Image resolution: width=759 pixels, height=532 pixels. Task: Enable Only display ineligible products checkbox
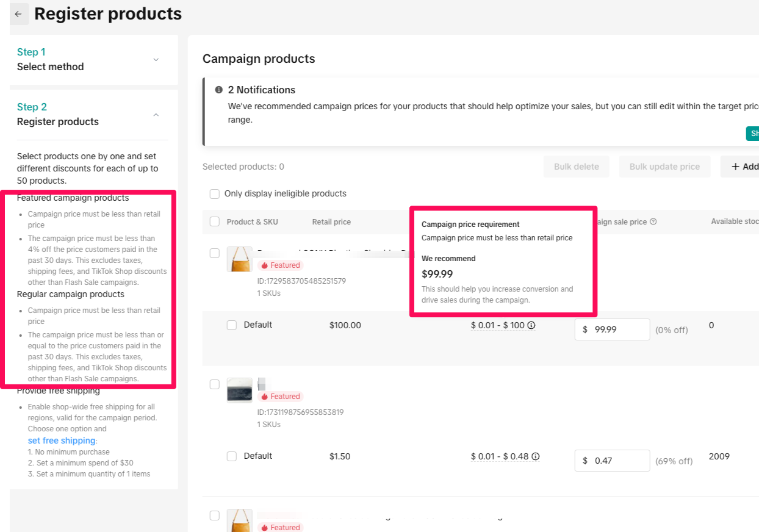pyautogui.click(x=215, y=194)
